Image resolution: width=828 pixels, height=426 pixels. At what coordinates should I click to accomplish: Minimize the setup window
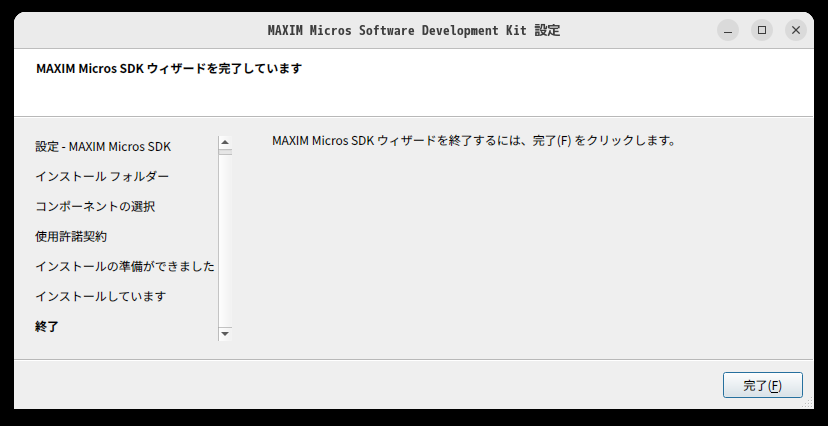[x=728, y=30]
